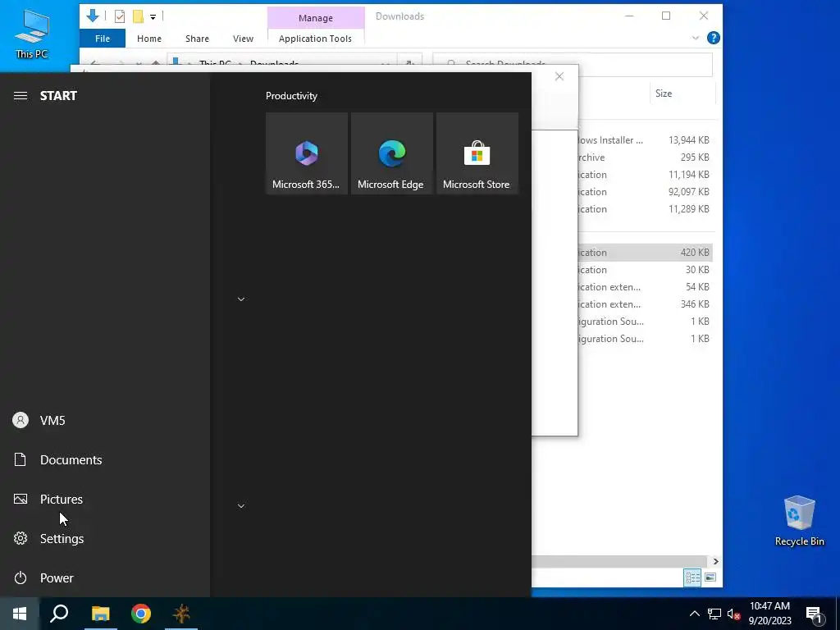Select the highlighted 420 KB file row

click(x=645, y=253)
